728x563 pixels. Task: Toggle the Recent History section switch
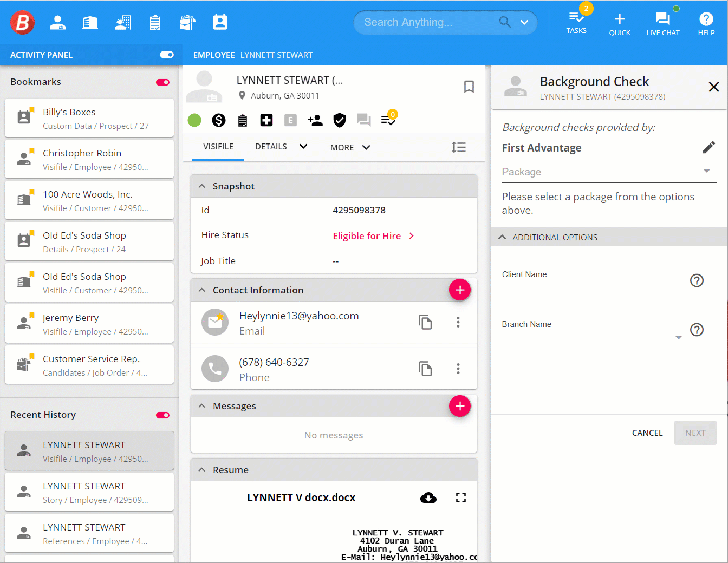tap(163, 415)
